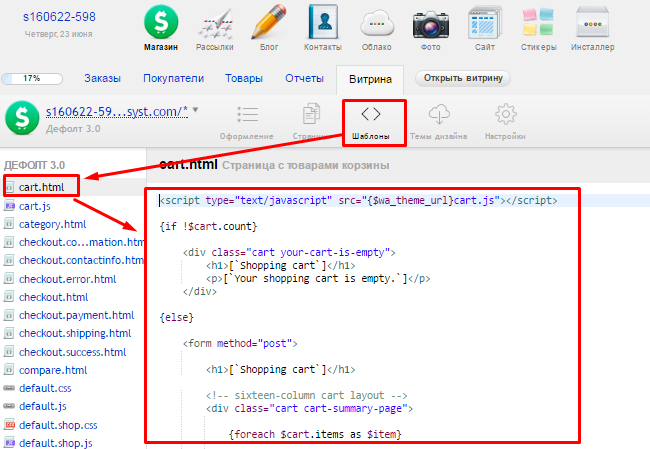Open default.js file
This screenshot has height=449, width=650.
pyautogui.click(x=43, y=406)
